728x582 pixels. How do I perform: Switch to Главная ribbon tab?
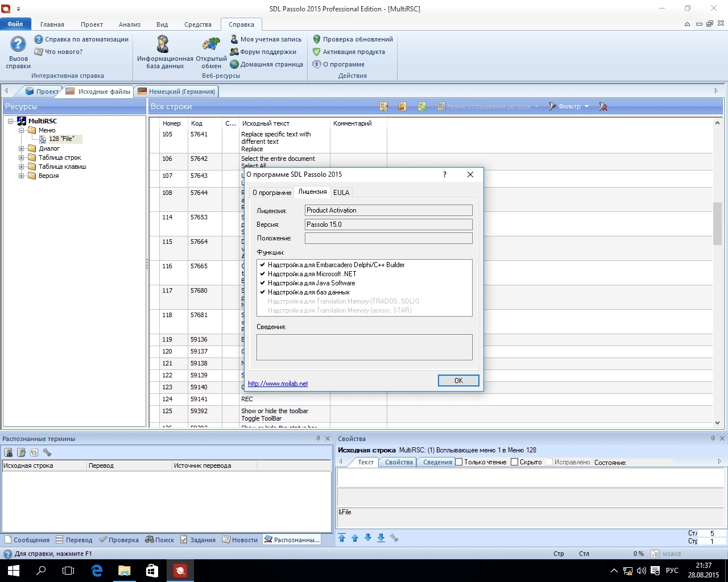click(52, 24)
